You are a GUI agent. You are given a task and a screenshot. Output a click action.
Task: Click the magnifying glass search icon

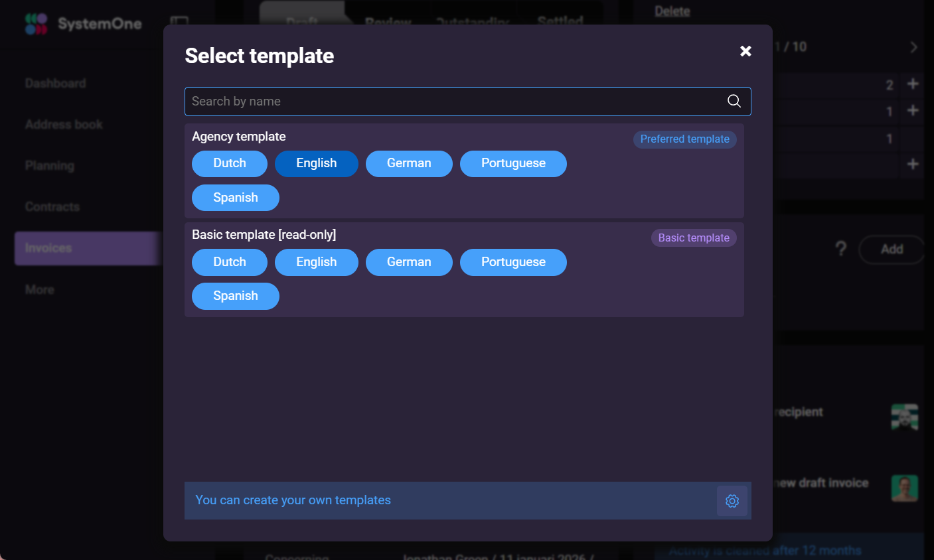[x=734, y=101]
